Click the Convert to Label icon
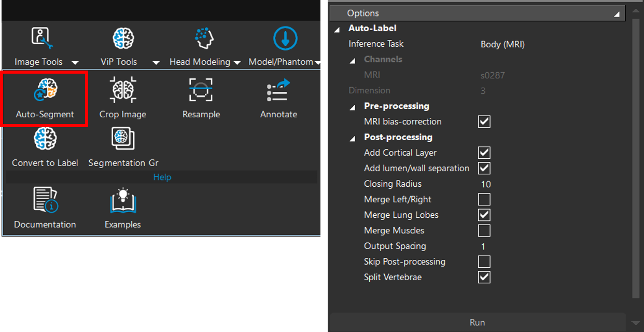Viewport: 644px width, 332px height. click(45, 140)
